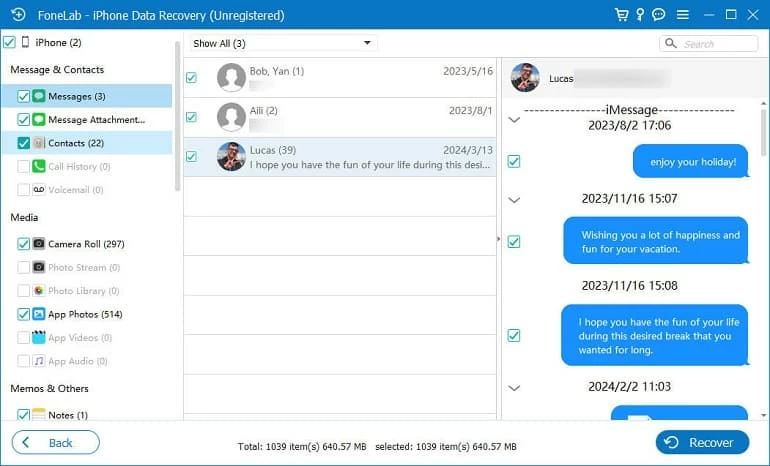
Task: Click the Back button
Action: pos(55,442)
